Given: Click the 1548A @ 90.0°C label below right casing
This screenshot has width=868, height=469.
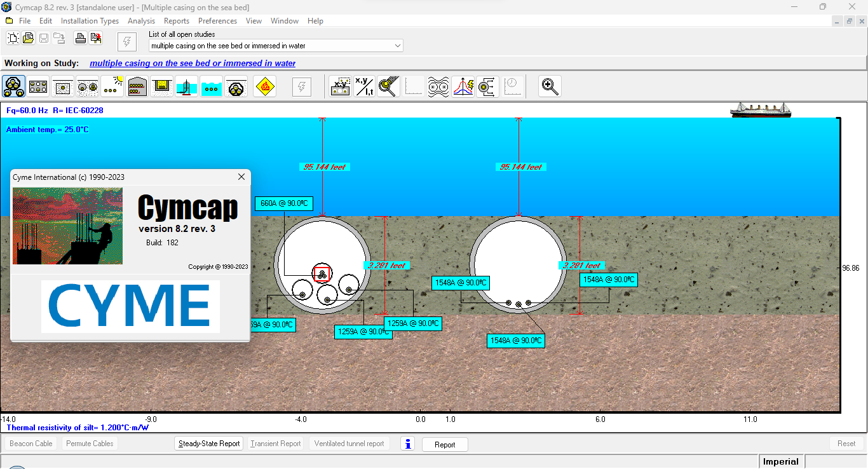Looking at the screenshot, I should 516,341.
